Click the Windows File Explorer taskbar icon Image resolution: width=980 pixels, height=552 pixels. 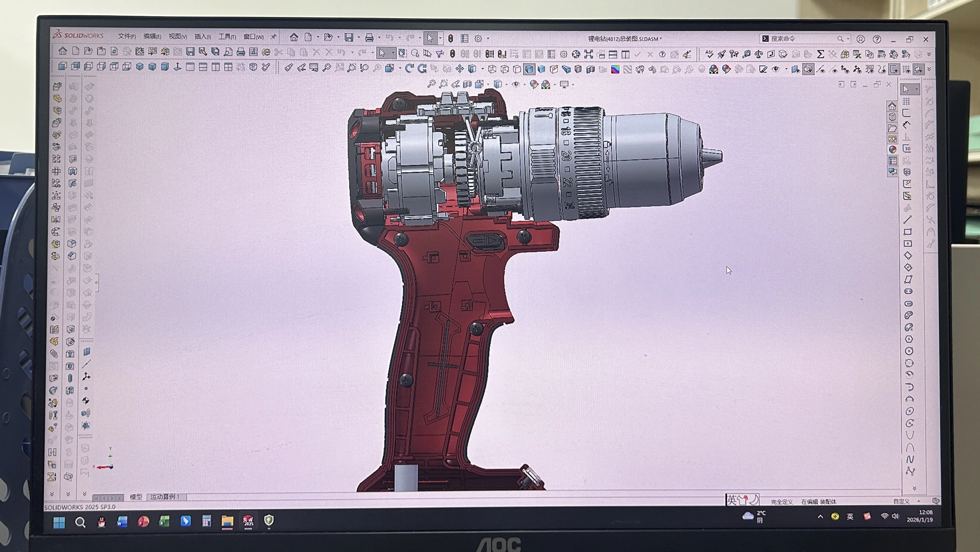click(x=227, y=522)
